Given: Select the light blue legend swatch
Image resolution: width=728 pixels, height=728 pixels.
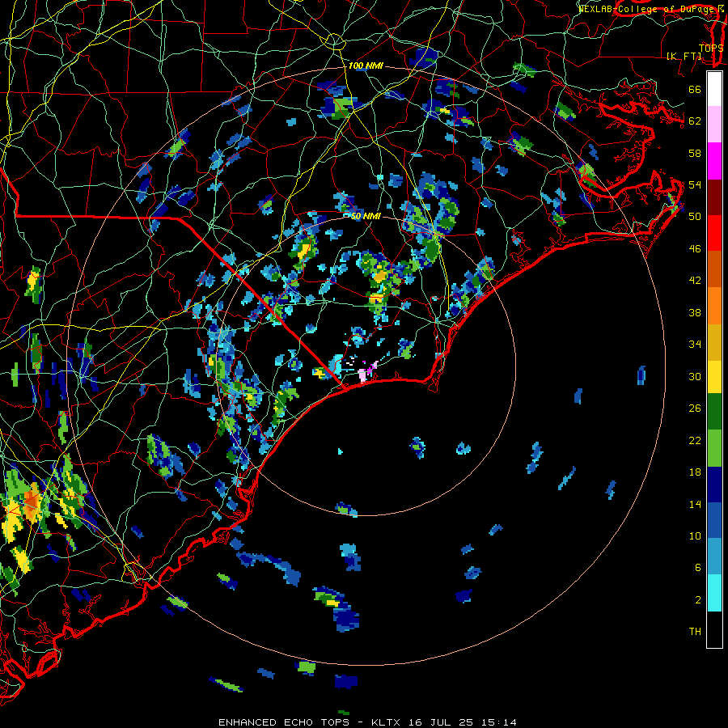Looking at the screenshot, I should point(714,557).
